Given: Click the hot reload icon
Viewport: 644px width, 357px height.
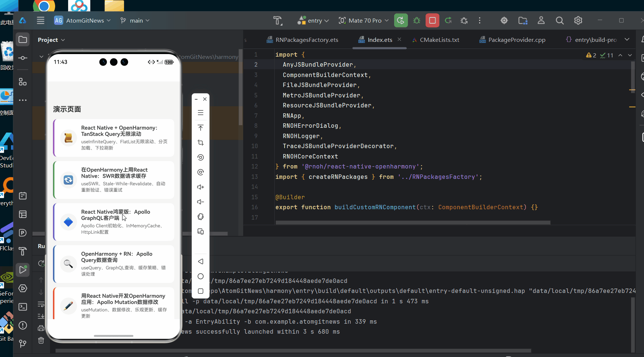Looking at the screenshot, I should tap(448, 20).
